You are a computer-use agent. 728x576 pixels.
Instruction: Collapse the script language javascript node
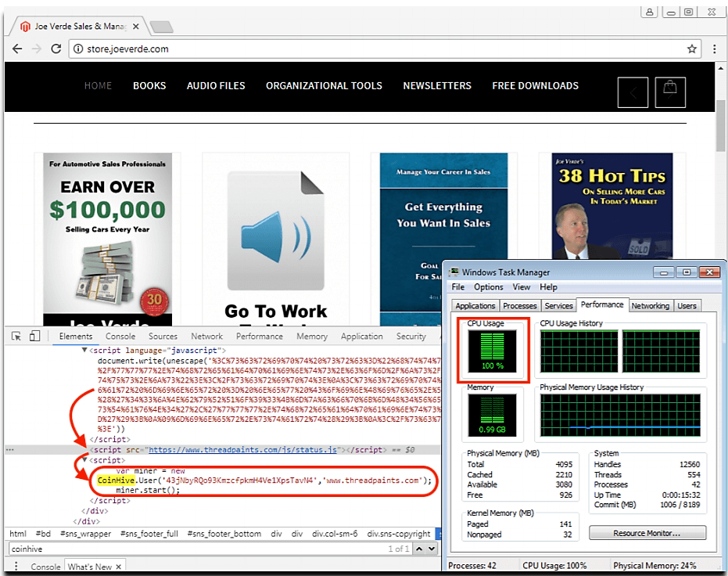pyautogui.click(x=84, y=350)
